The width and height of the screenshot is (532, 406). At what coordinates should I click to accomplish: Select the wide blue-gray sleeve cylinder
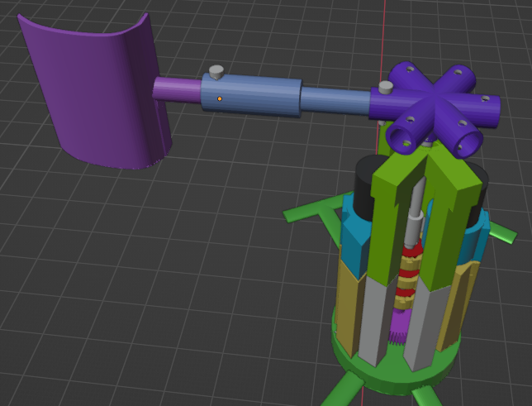pyautogui.click(x=251, y=95)
